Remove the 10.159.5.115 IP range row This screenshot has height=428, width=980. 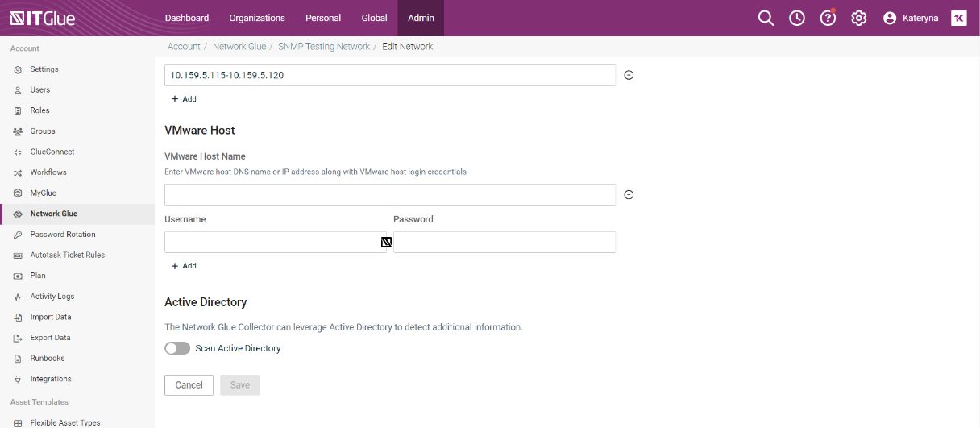629,75
